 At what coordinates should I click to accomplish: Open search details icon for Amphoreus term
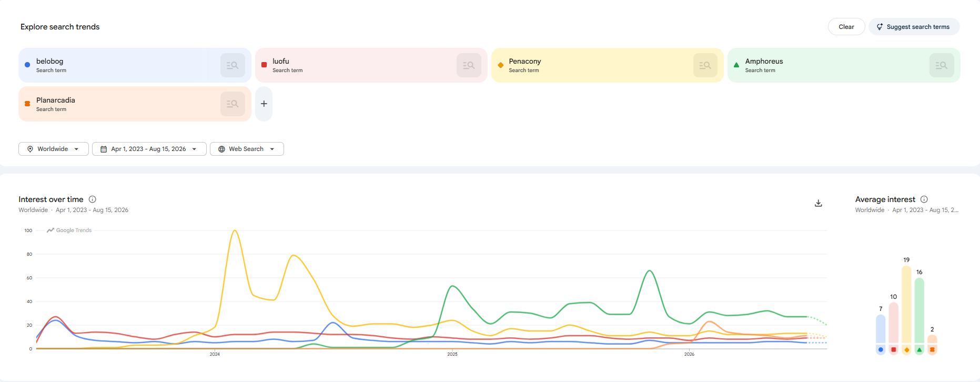[x=942, y=65]
